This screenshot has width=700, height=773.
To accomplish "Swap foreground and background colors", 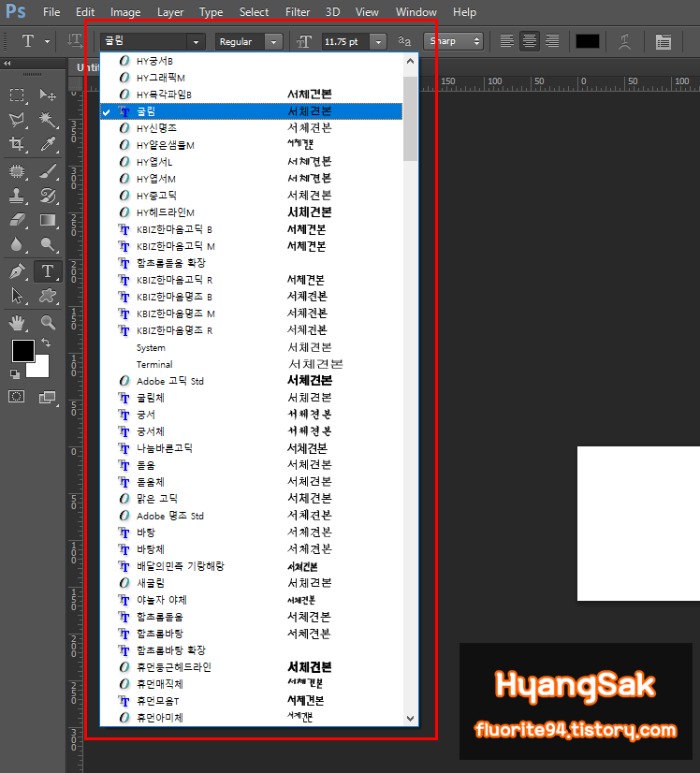I will click(46, 343).
